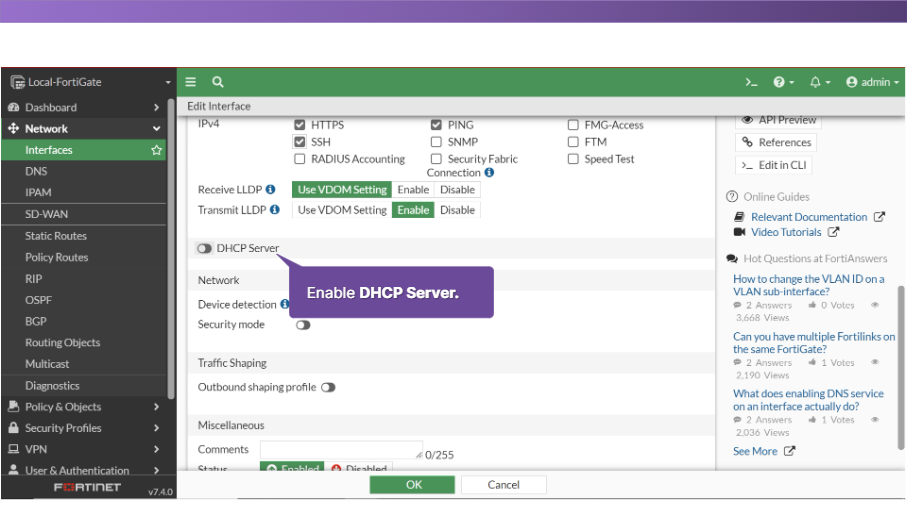Open the Local-FortiGate dropdown arrow
The height and width of the screenshot is (508, 914).
tap(168, 83)
